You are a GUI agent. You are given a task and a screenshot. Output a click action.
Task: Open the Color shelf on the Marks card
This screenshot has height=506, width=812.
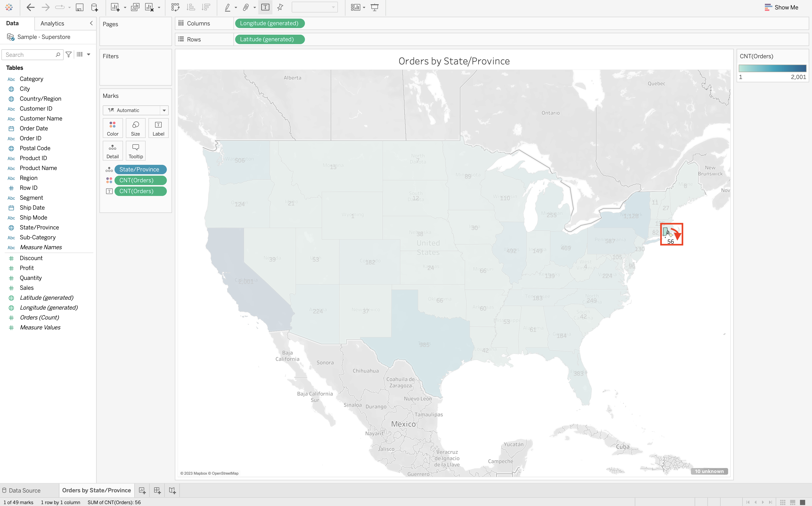tap(112, 128)
